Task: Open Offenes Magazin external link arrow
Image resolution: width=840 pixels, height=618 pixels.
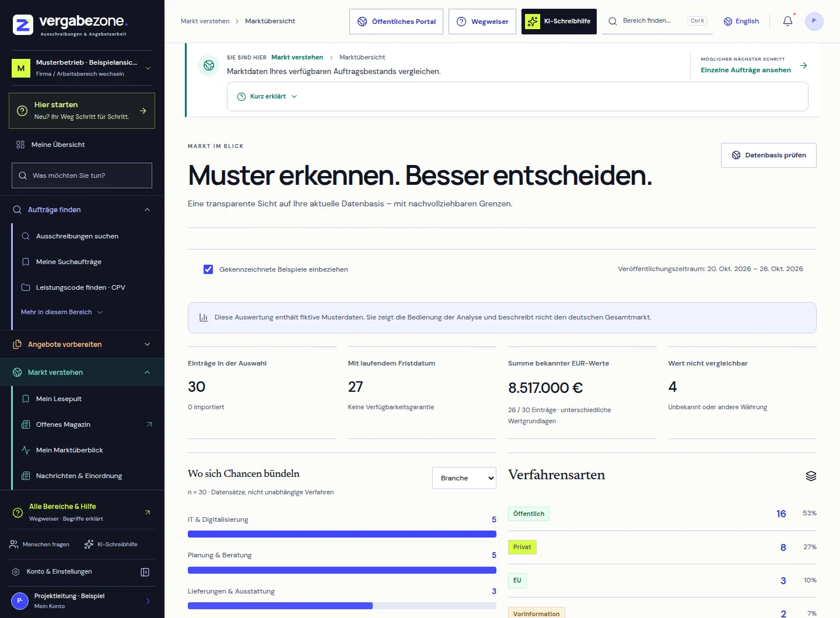Action: pyautogui.click(x=149, y=424)
